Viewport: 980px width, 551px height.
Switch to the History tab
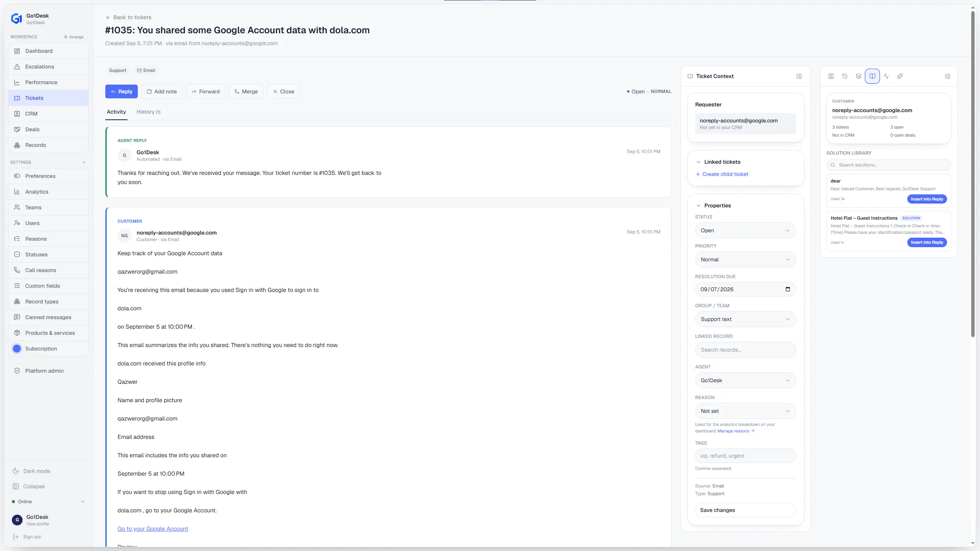[x=149, y=112]
